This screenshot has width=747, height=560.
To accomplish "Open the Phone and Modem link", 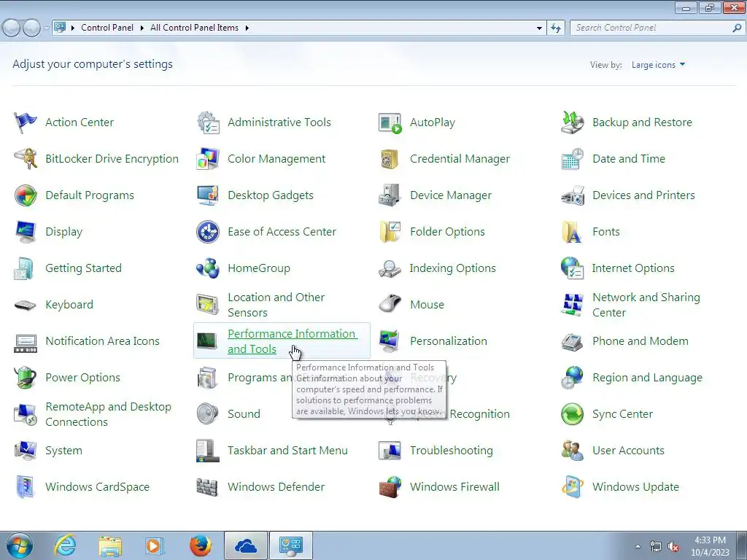I will (x=640, y=341).
